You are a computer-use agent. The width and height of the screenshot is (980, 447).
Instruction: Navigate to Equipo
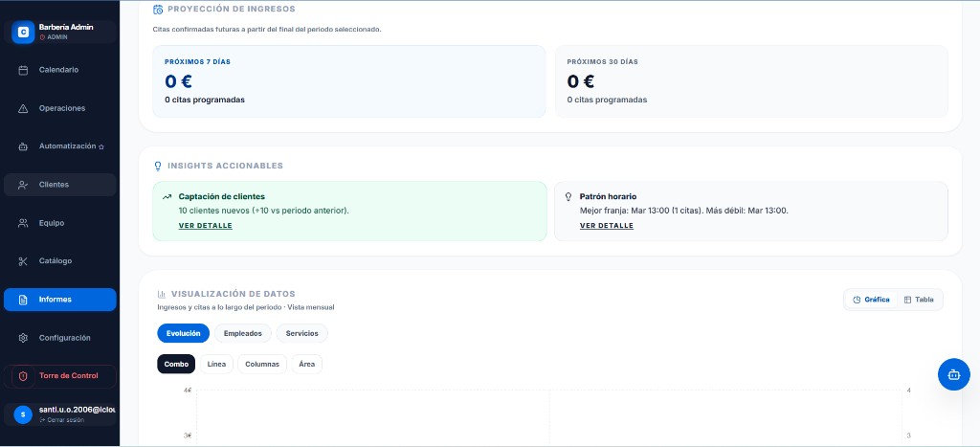(60, 223)
